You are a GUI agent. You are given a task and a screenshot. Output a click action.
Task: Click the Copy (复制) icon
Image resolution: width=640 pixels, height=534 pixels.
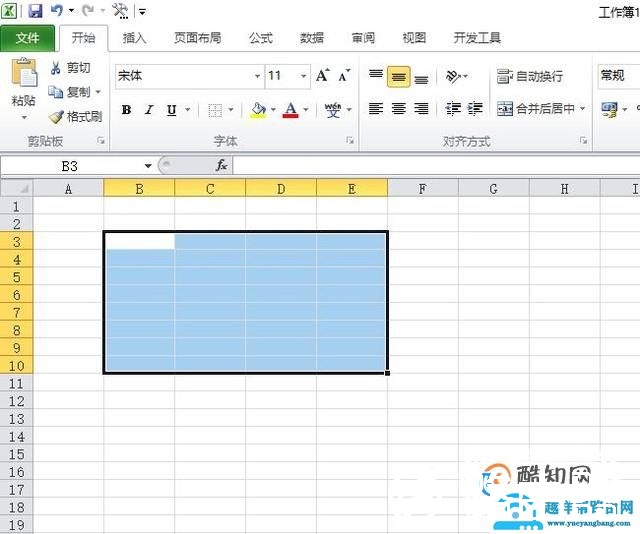coord(56,92)
